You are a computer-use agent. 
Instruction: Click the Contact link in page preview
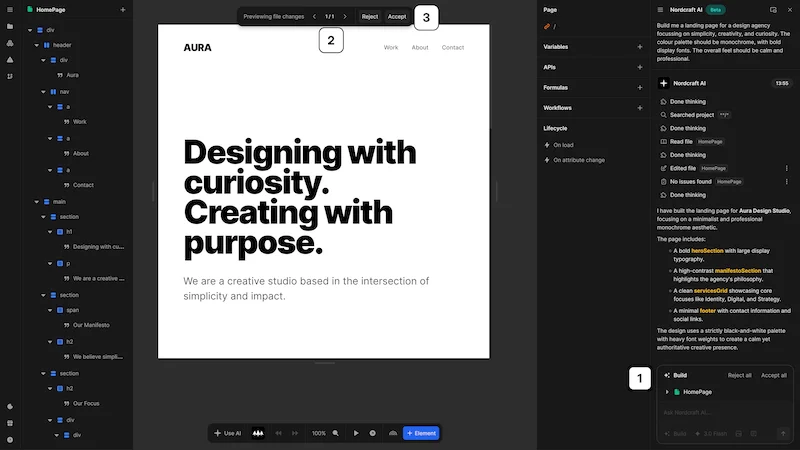coord(453,47)
